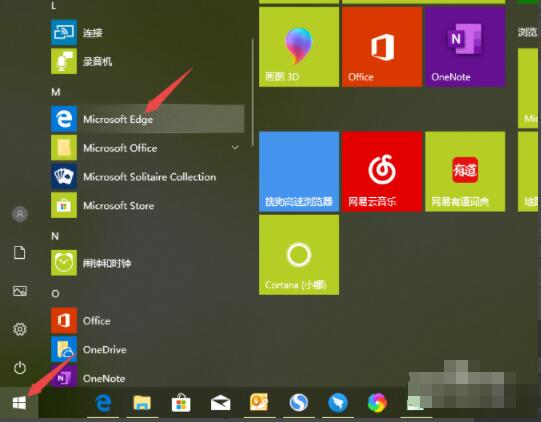Open OneNote icon in app list
541x422 pixels.
coord(64,377)
